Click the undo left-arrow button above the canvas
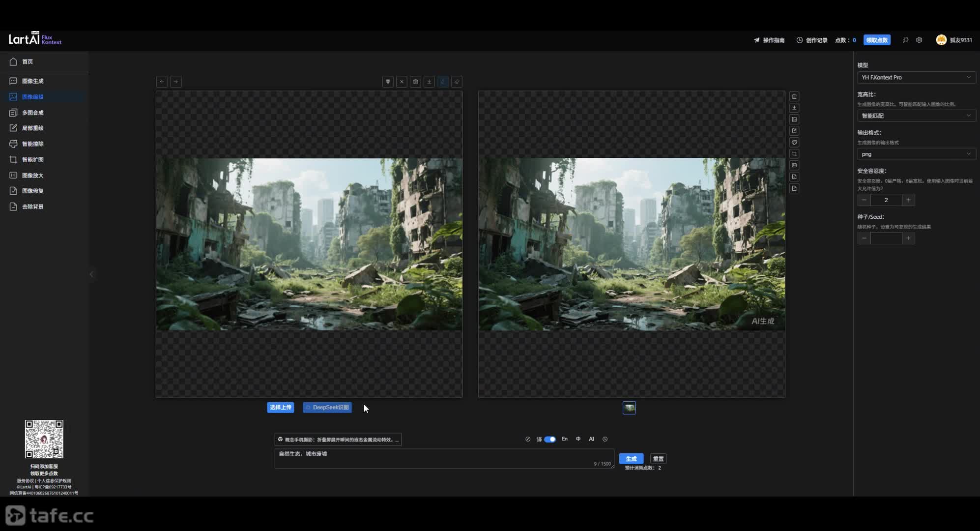980x531 pixels. pos(162,82)
